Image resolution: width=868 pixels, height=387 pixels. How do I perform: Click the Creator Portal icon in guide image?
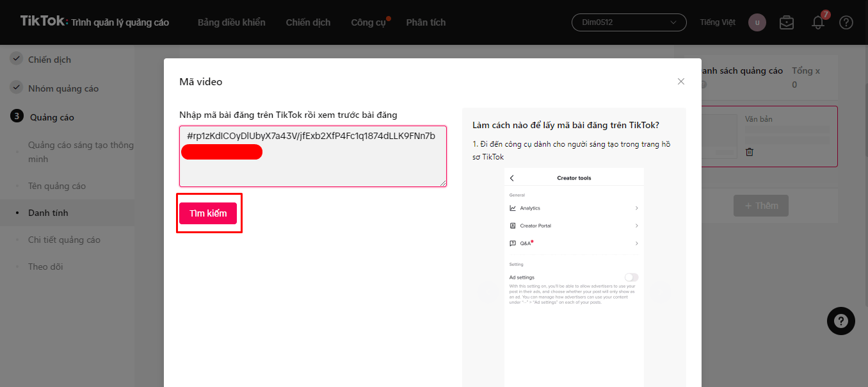[x=513, y=226]
